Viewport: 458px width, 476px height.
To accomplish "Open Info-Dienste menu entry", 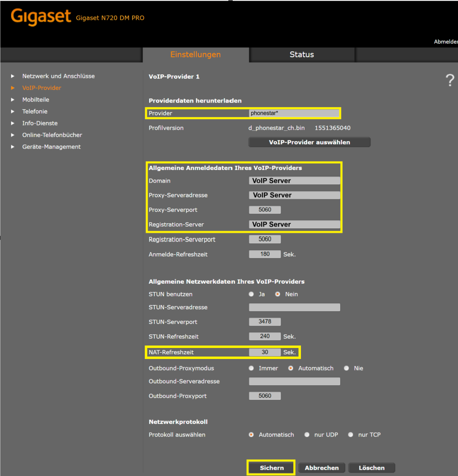I will 40,123.
